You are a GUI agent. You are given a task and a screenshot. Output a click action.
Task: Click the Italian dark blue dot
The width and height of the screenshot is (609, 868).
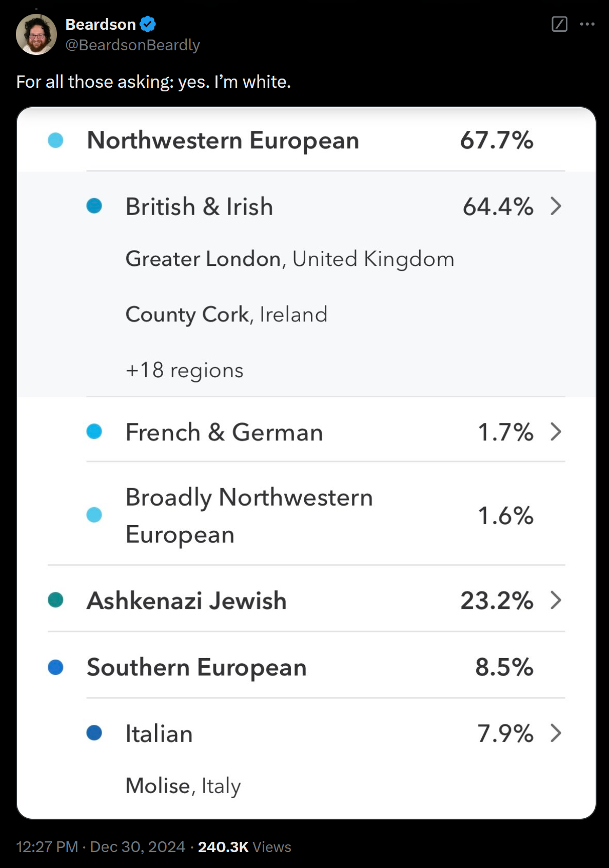[x=94, y=733]
